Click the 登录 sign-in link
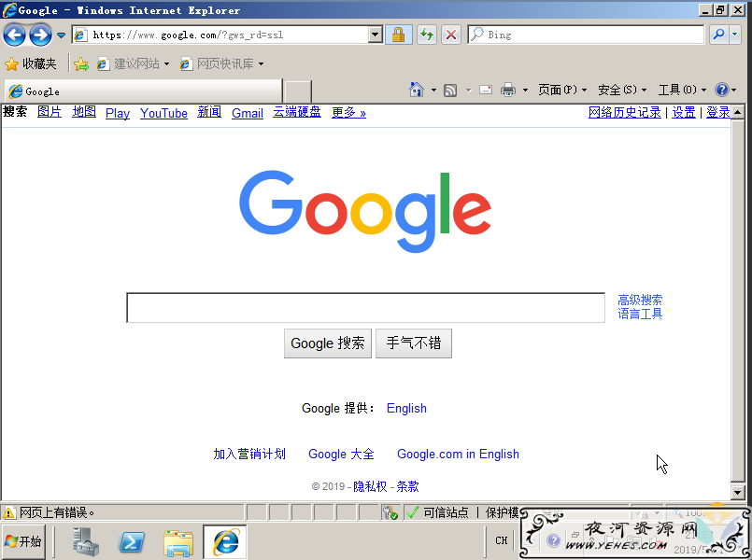Screen dimensions: 752x560 [718, 113]
